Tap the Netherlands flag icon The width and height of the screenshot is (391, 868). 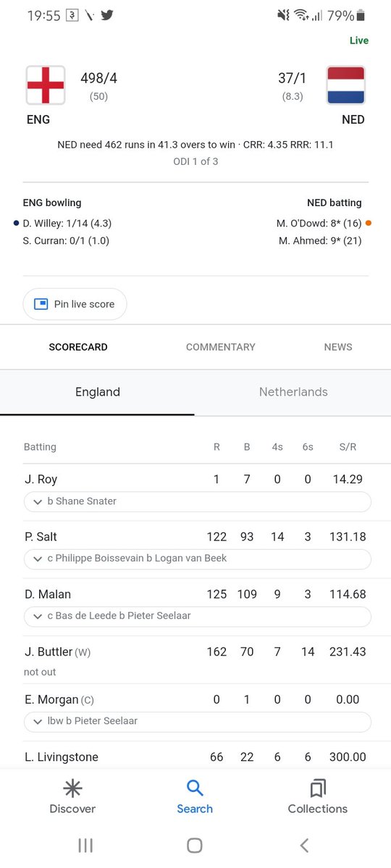(345, 85)
